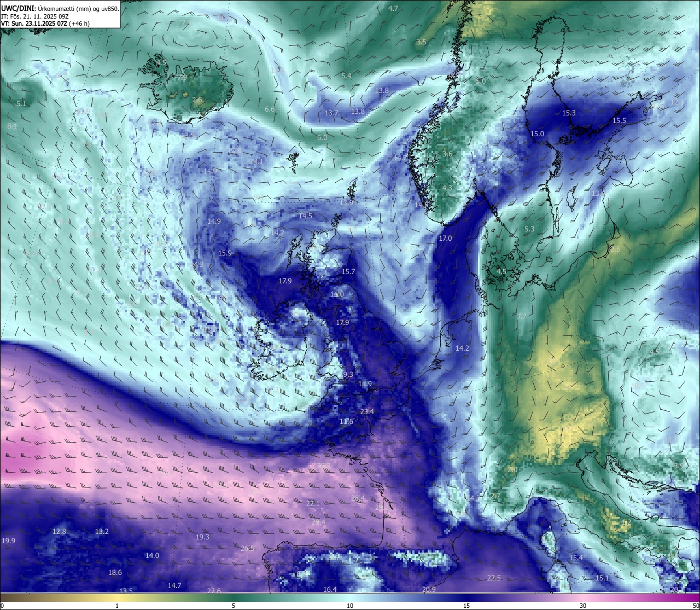
Task: Click the "22.1" value in the Bay of Biscay
Action: click(313, 503)
